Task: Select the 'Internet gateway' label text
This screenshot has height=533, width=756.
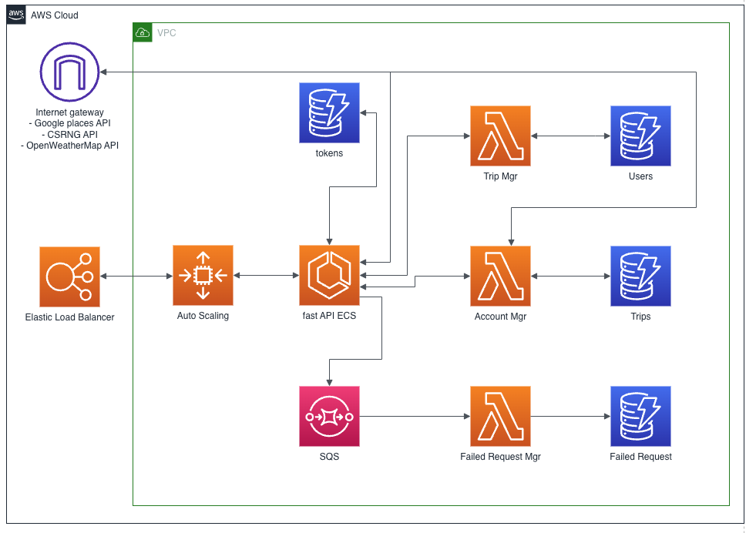Action: (69, 112)
